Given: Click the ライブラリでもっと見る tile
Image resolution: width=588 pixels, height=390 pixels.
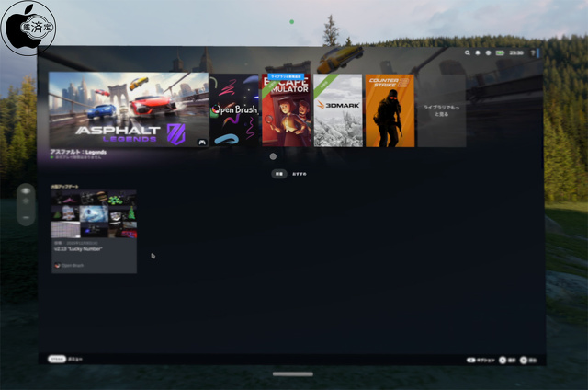Looking at the screenshot, I should [x=442, y=110].
